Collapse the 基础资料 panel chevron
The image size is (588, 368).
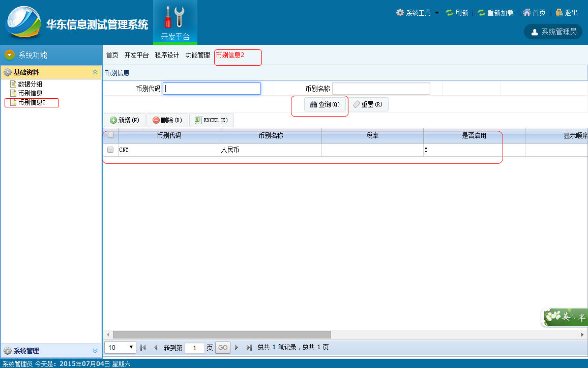[x=95, y=72]
